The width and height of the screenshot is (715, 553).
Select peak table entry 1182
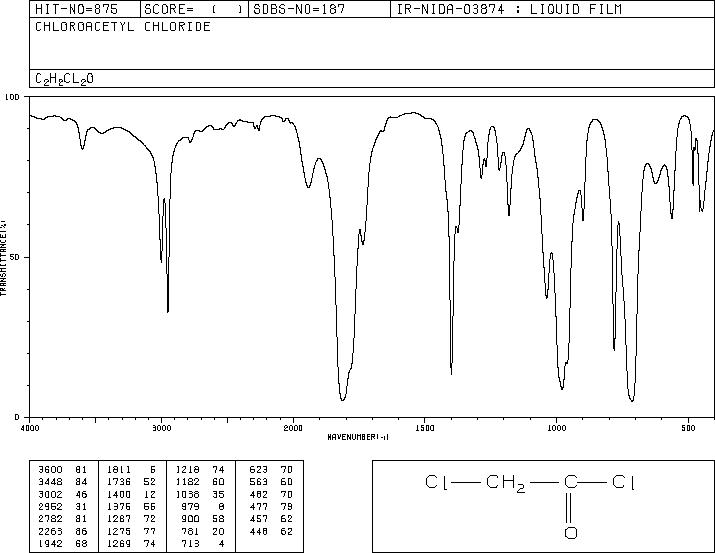point(187,482)
